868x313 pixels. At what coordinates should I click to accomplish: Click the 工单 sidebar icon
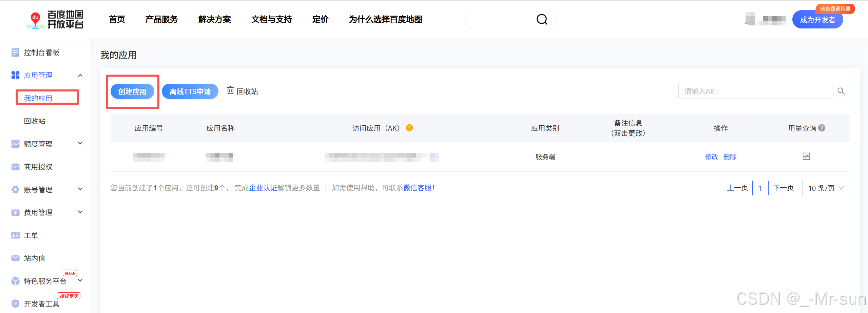coord(15,235)
